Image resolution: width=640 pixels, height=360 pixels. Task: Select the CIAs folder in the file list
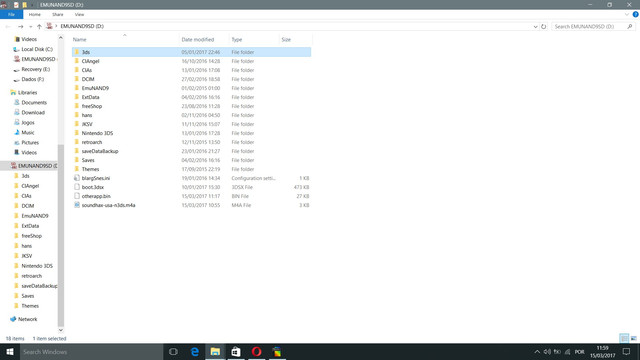tap(191, 70)
